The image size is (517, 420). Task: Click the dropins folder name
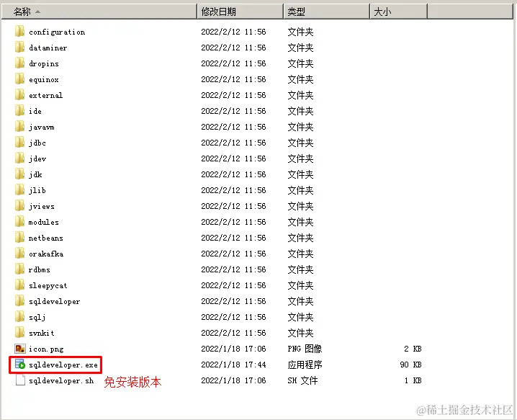[x=44, y=63]
